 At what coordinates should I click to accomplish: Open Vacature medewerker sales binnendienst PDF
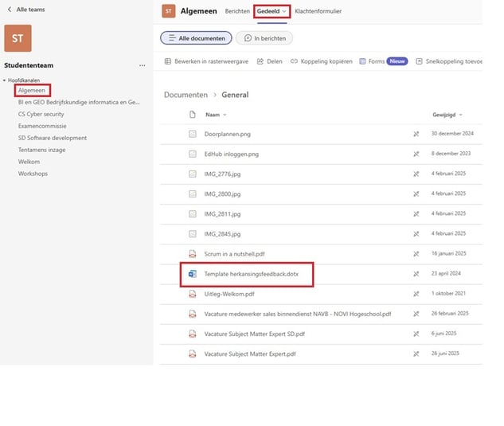[x=298, y=314]
